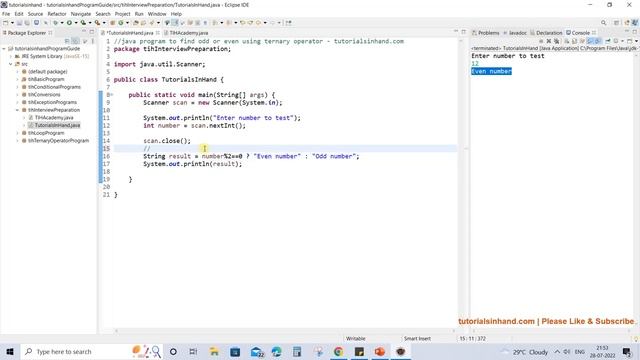Select the tihConditionalPrograms package
This screenshot has height=360, width=640.
pos(54,87)
